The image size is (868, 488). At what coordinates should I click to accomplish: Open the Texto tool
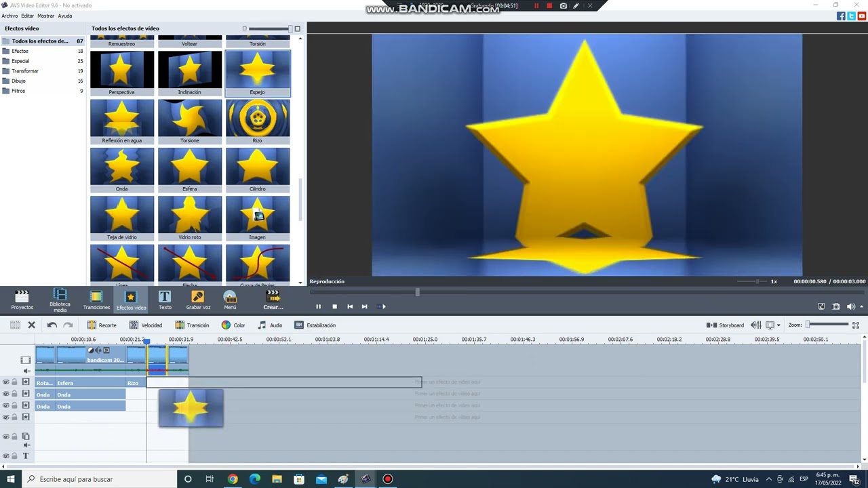(x=165, y=300)
